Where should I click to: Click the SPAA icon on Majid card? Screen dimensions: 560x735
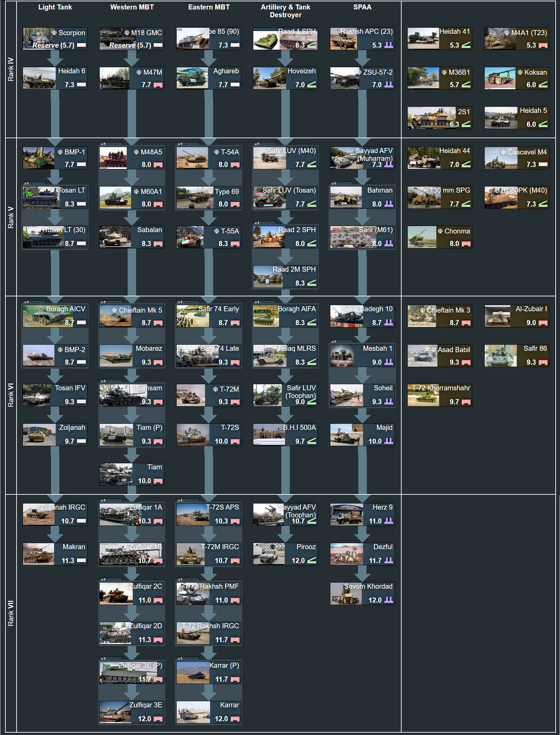(x=389, y=441)
